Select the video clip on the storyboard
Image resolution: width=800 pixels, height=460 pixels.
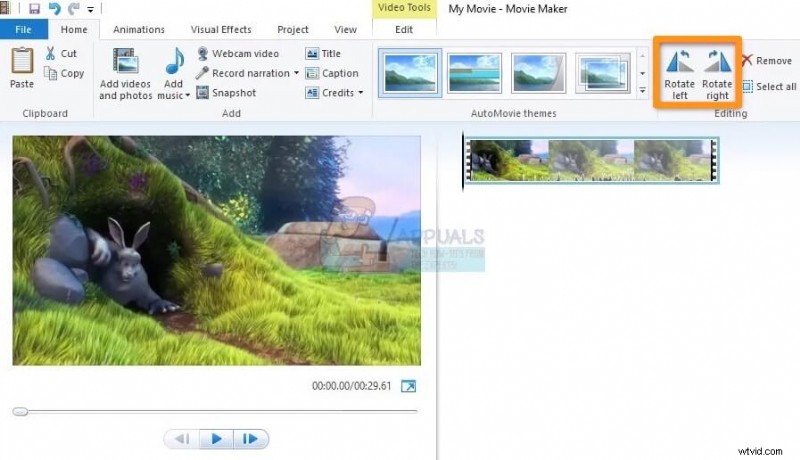tap(591, 160)
